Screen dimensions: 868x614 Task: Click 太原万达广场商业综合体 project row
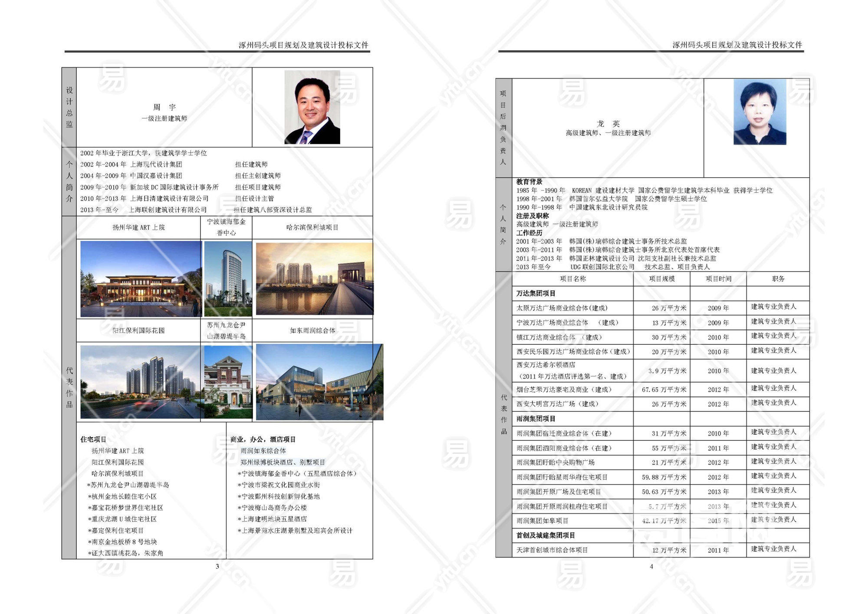[562, 308]
